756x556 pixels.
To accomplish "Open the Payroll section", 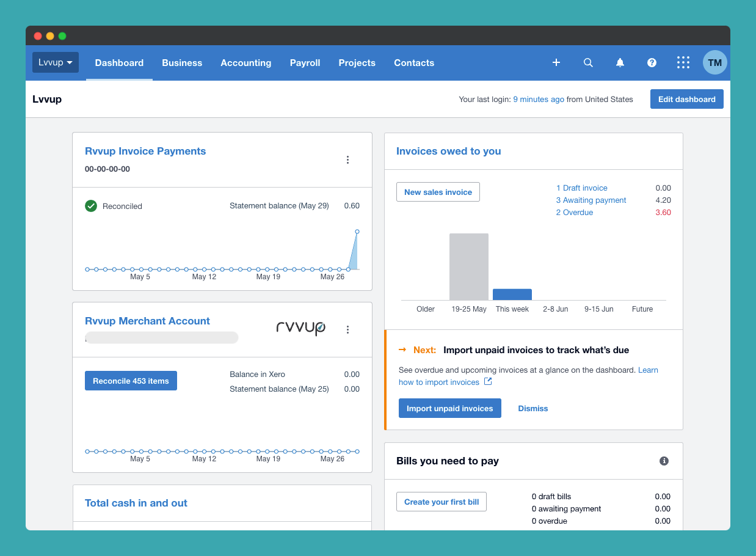I will click(305, 62).
